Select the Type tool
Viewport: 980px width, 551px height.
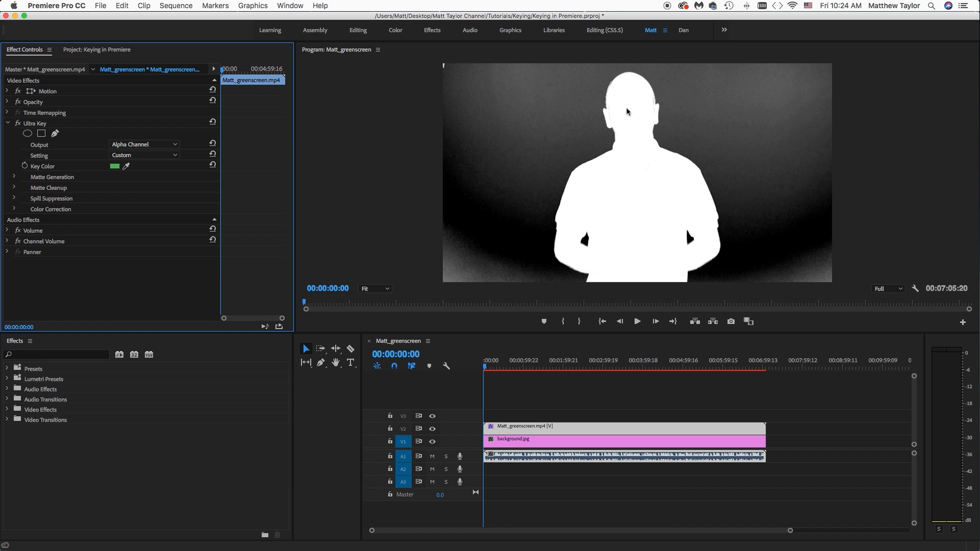[351, 362]
